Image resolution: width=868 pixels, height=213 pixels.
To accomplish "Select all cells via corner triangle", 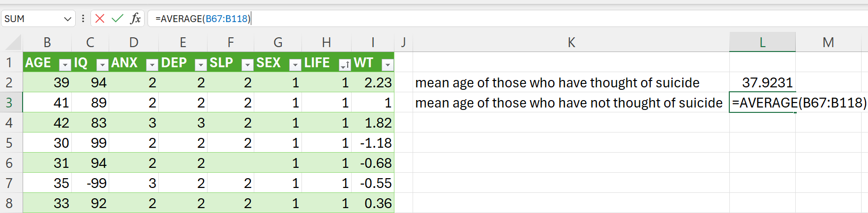I will 13,43.
